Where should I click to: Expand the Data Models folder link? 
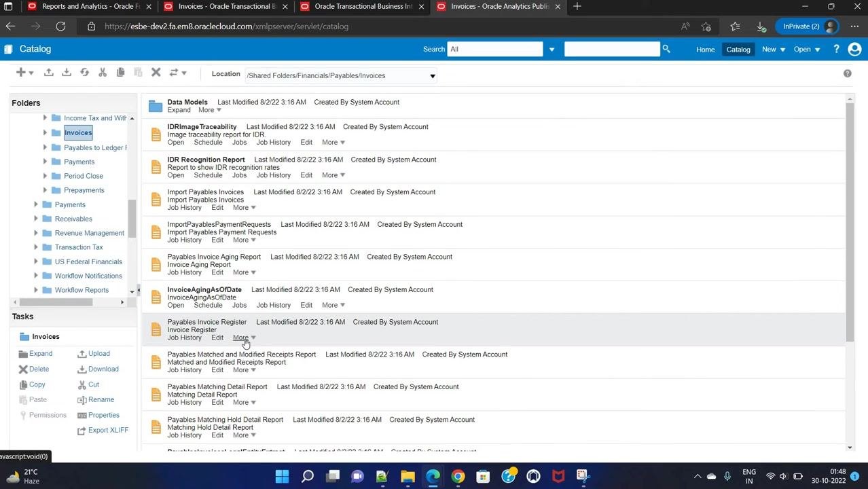tap(179, 110)
